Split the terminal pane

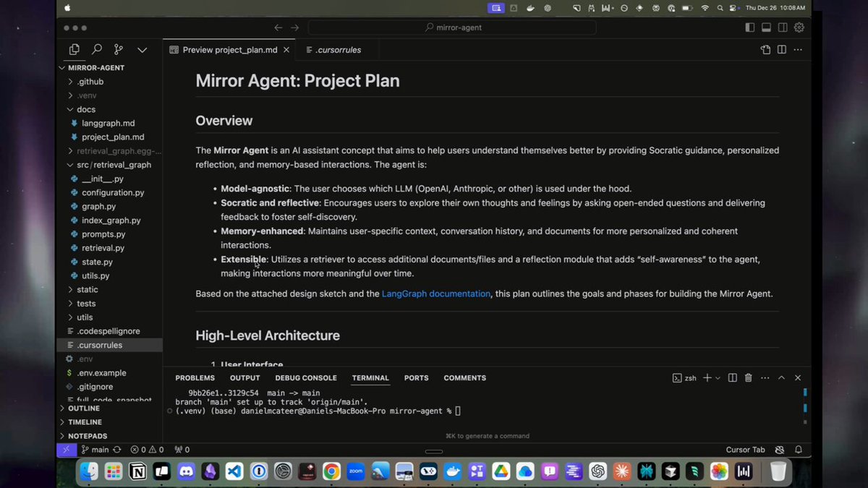733,377
